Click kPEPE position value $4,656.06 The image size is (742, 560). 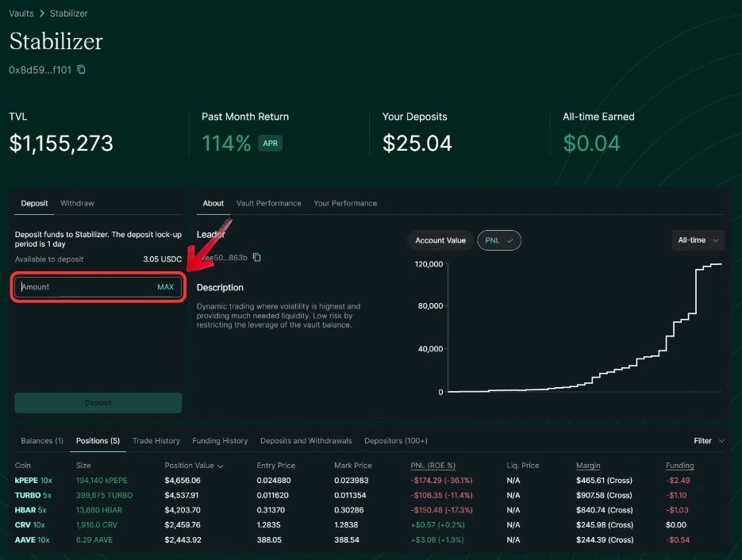(183, 481)
